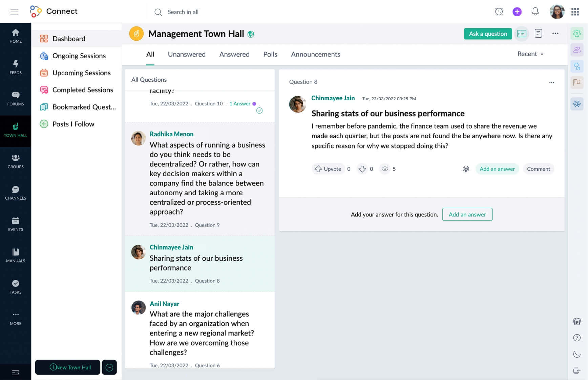Open the sticky notes icon on right edge

point(577,321)
